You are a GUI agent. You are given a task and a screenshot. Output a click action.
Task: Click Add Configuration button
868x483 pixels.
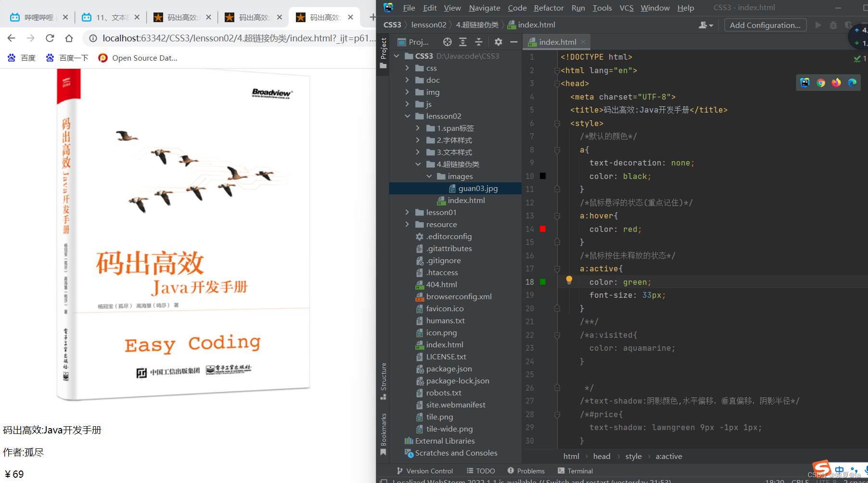(765, 25)
